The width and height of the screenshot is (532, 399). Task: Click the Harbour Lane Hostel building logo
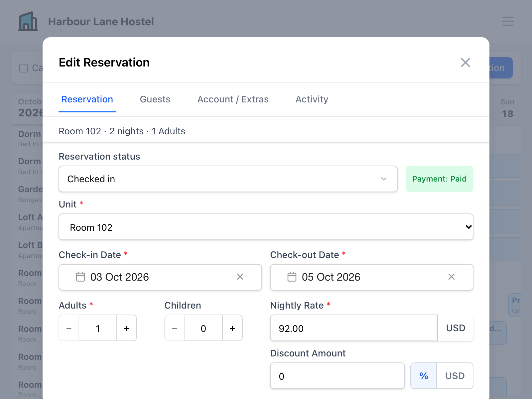pos(28,21)
